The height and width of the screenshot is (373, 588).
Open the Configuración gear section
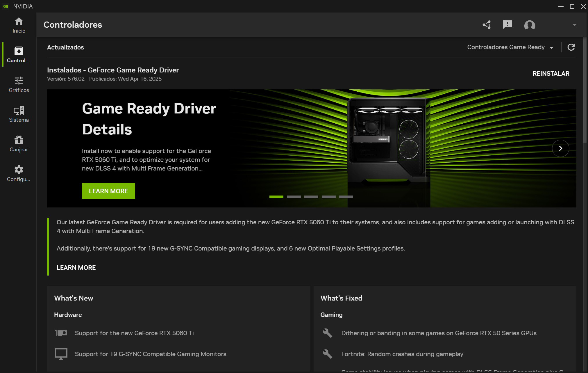coord(19,173)
